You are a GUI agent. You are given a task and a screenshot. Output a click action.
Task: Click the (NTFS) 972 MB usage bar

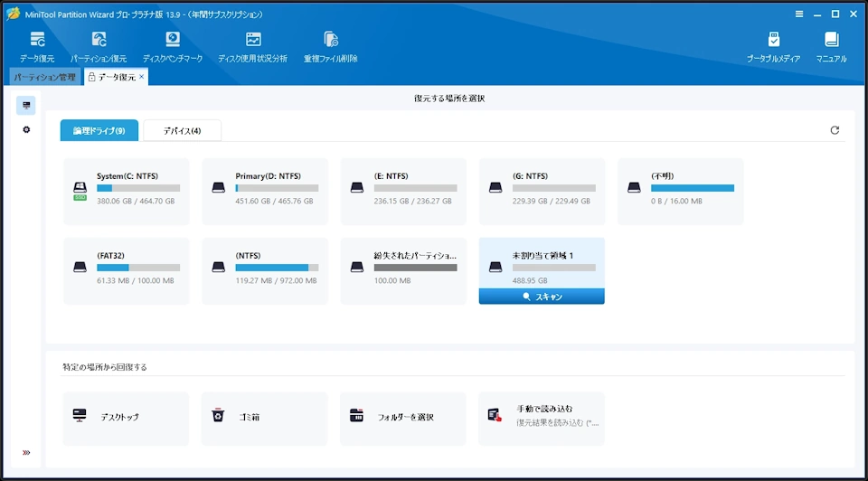277,268
